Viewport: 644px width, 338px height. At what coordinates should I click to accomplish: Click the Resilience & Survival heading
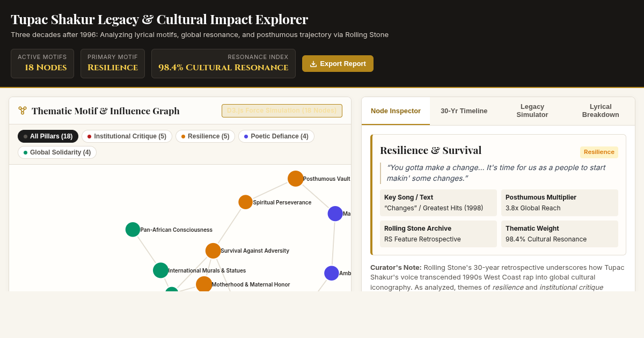431,150
